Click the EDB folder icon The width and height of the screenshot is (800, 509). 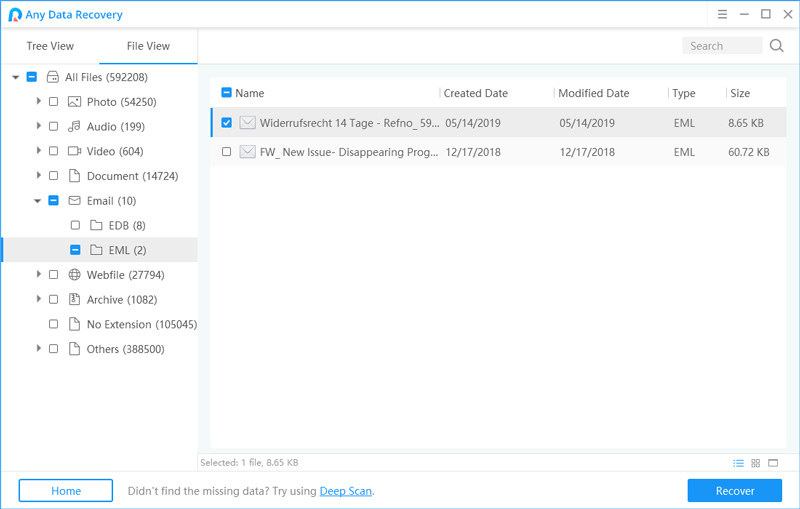[96, 225]
